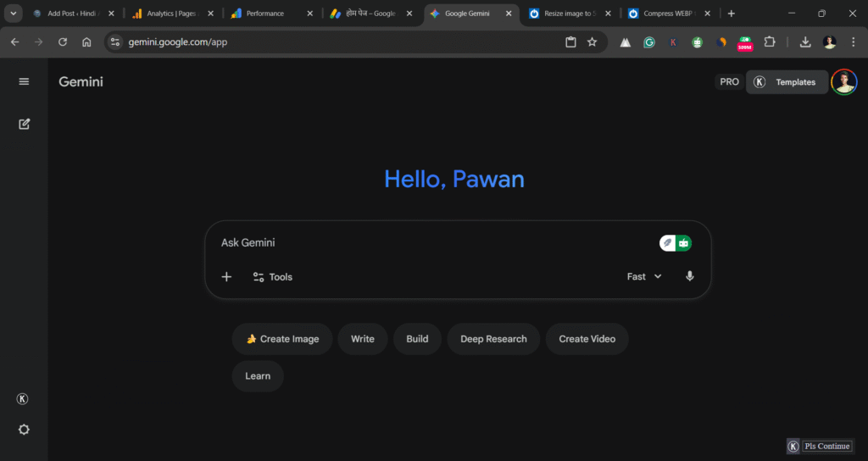868x461 pixels.
Task: Bookmark this page with the star icon
Action: click(593, 42)
